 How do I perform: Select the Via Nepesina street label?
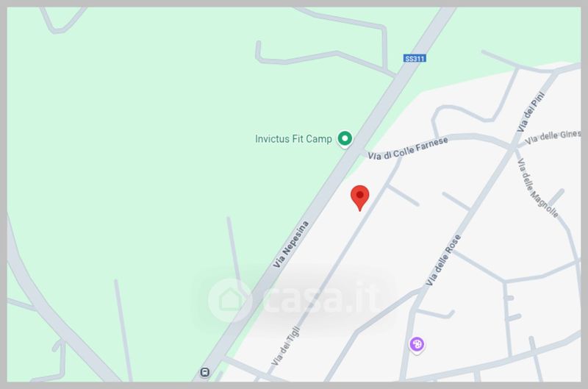(290, 244)
